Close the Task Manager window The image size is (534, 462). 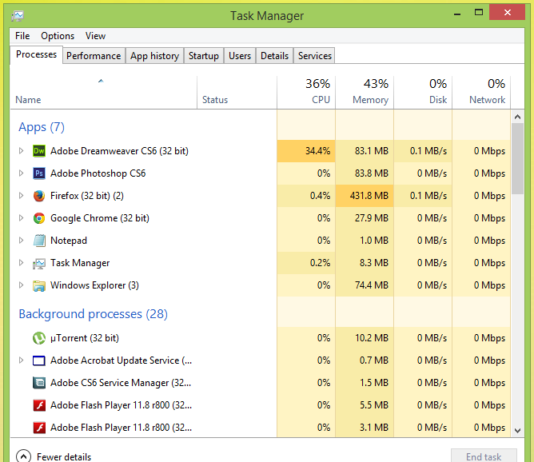click(507, 12)
